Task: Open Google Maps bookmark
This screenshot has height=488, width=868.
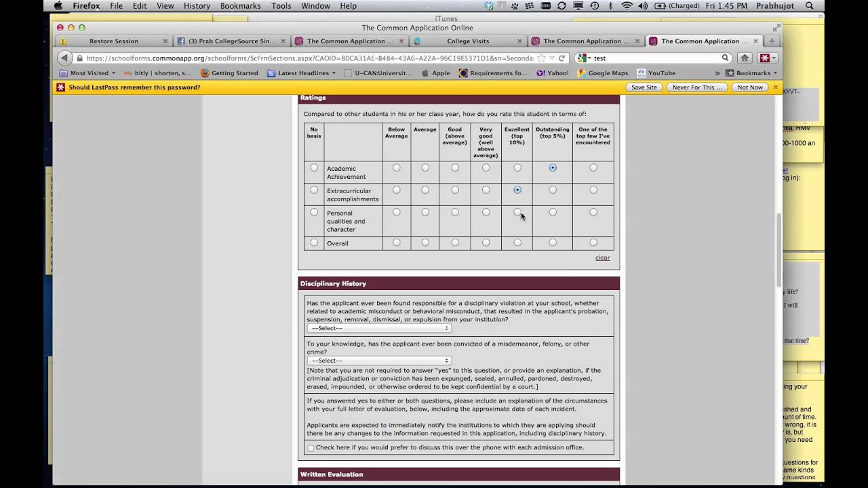Action: 603,73
